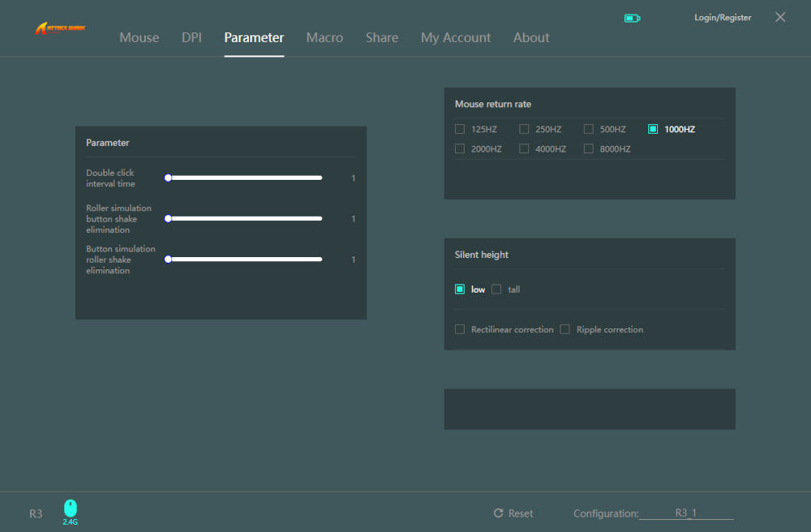Click the Login/Register link
This screenshot has width=811, height=532.
(723, 18)
